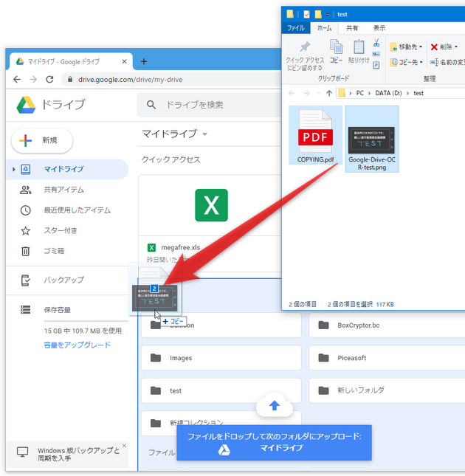
Task: Switch to the ホーム ribbon tab
Action: pyautogui.click(x=324, y=28)
